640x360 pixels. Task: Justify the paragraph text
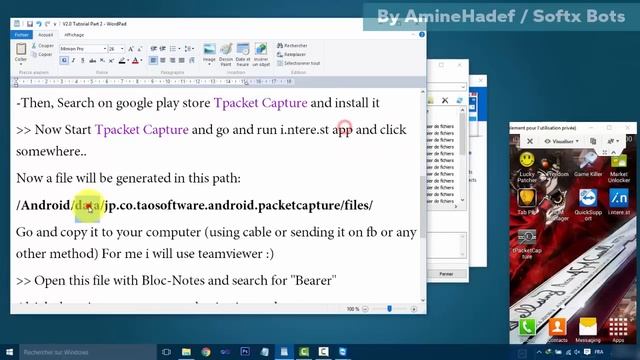(182, 60)
